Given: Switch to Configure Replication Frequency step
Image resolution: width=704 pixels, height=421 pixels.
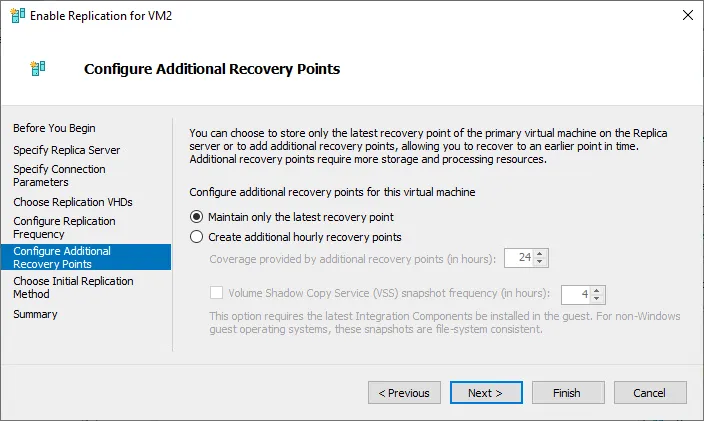Looking at the screenshot, I should pos(64,227).
